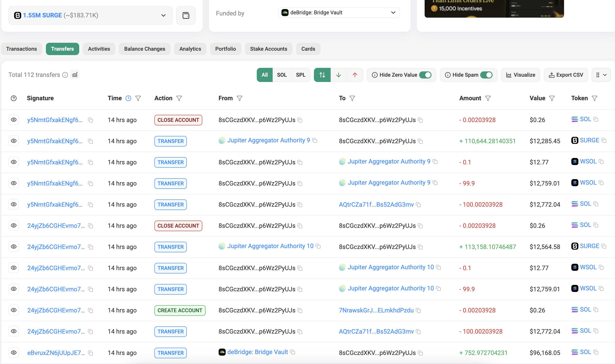This screenshot has height=364, width=615.
Task: Open the Stake Accounts tab
Action: 268,49
